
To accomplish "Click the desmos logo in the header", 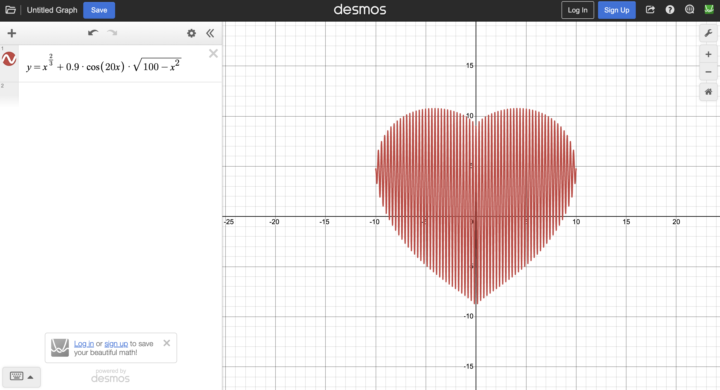I will 360,10.
